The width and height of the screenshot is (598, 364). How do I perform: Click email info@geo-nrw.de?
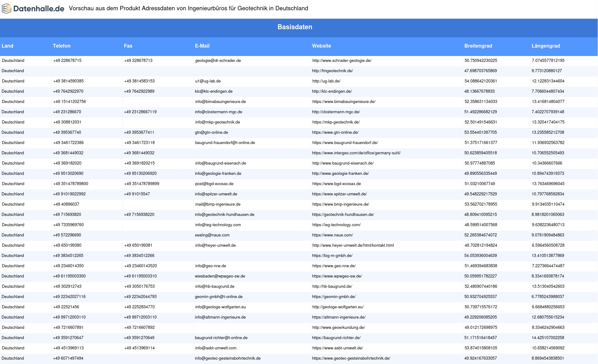(x=211, y=266)
